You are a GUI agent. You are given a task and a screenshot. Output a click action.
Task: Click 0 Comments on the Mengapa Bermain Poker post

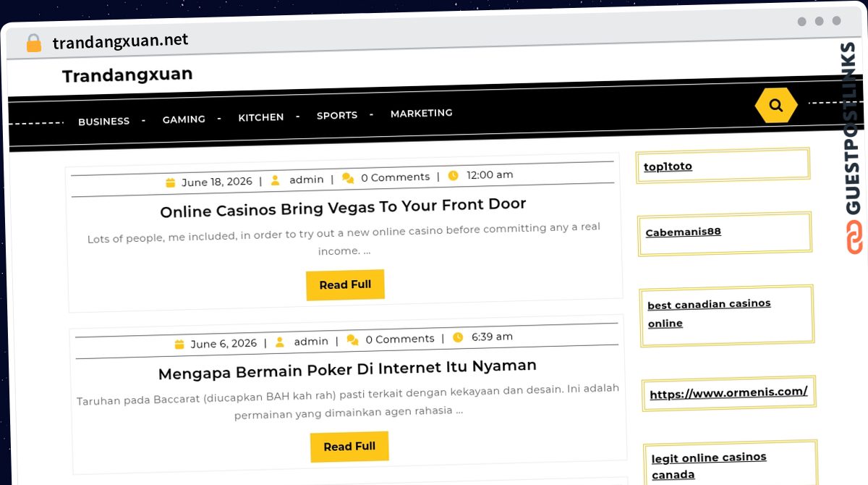coord(400,339)
